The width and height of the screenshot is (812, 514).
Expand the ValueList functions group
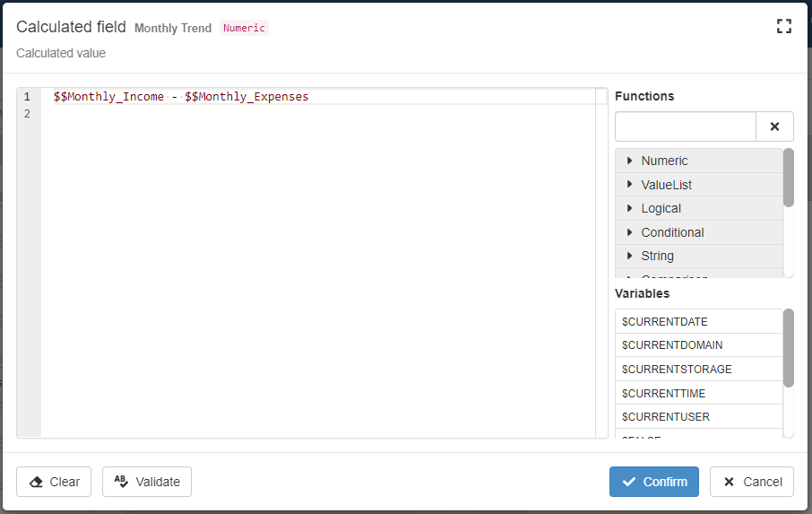pos(666,185)
